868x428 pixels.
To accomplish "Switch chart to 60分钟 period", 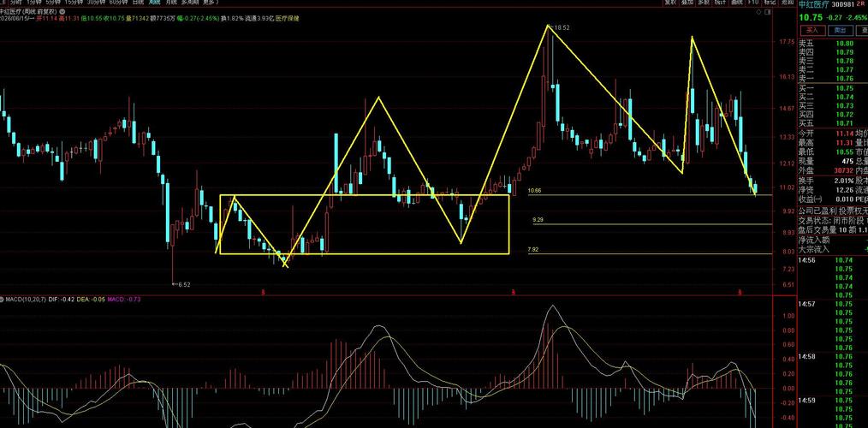I will [118, 3].
